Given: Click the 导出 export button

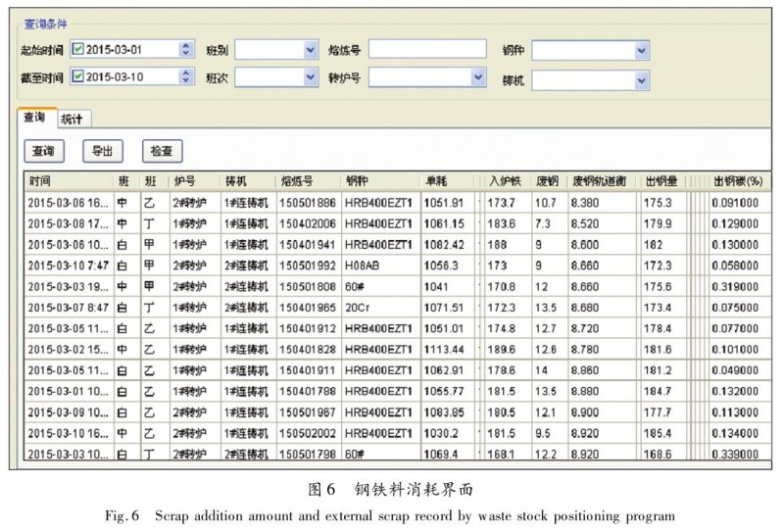Looking at the screenshot, I should [x=102, y=152].
